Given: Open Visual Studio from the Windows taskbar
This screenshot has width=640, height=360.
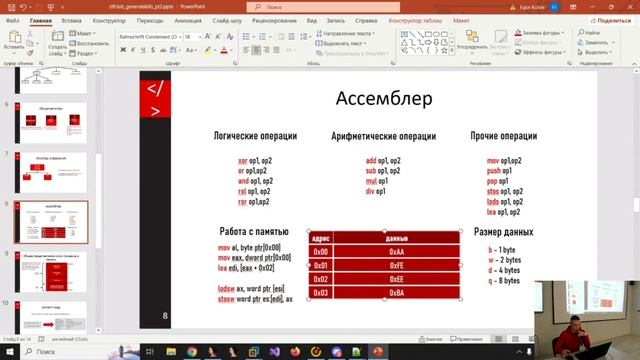Looking at the screenshot, I should click(275, 351).
